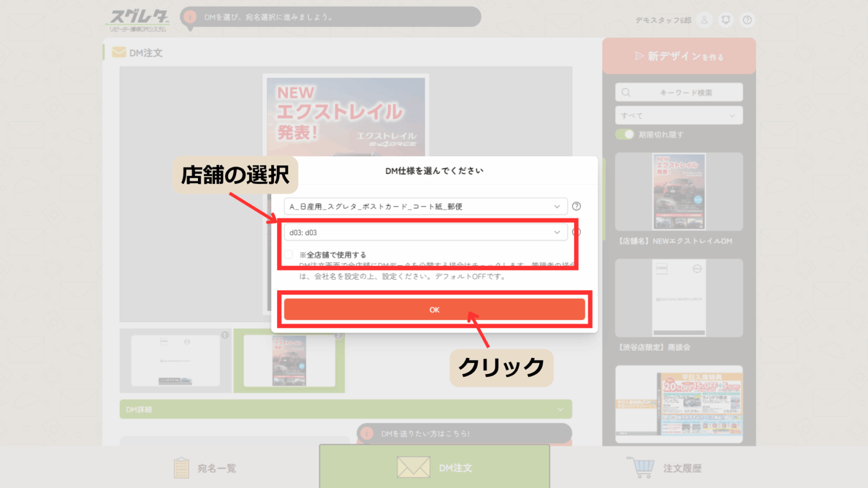Click help icon beside DM spec dropdown

(577, 206)
